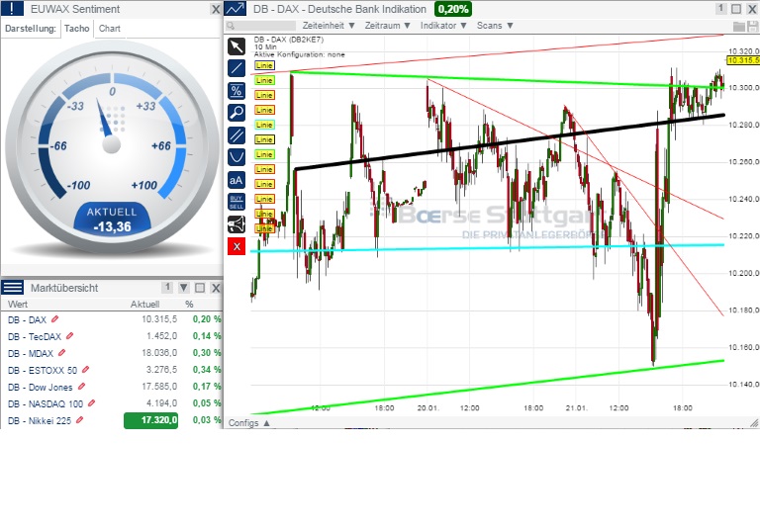Open the Marktübersicht hamburger menu icon
The image size is (760, 532).
tap(12, 288)
